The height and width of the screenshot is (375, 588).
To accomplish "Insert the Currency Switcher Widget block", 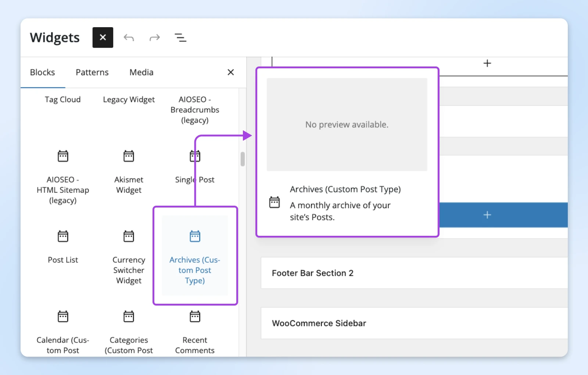I will [129, 256].
